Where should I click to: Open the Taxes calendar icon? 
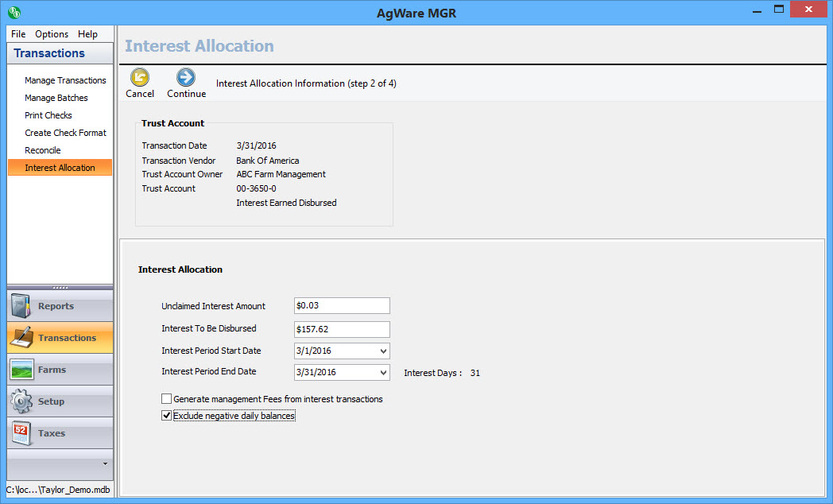[21, 433]
